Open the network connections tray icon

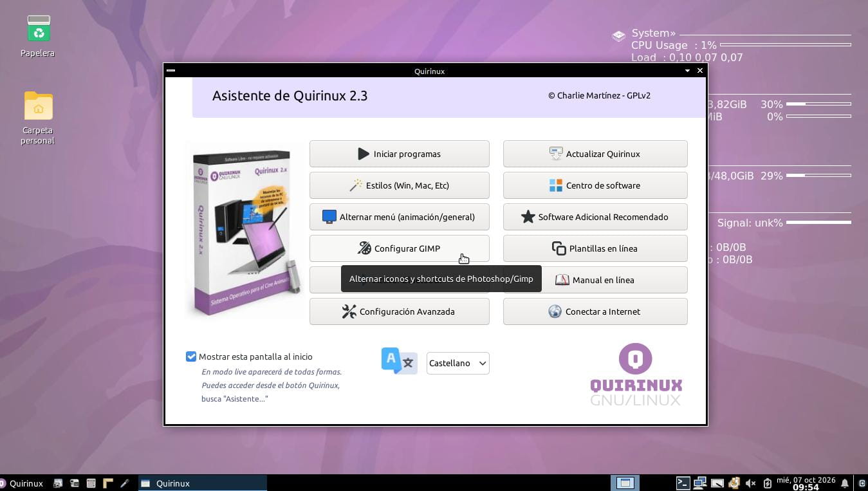pos(700,483)
